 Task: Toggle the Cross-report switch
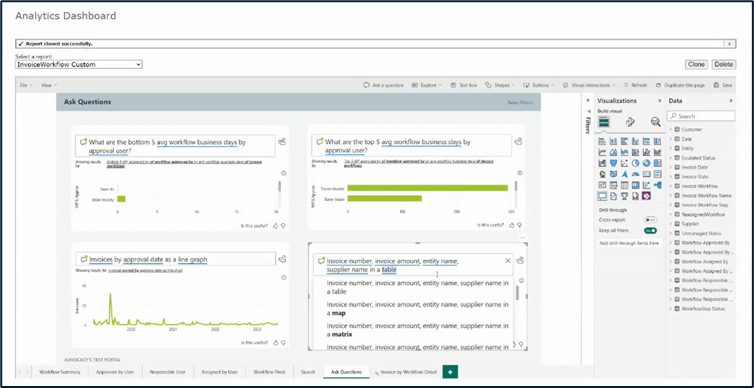pos(650,220)
